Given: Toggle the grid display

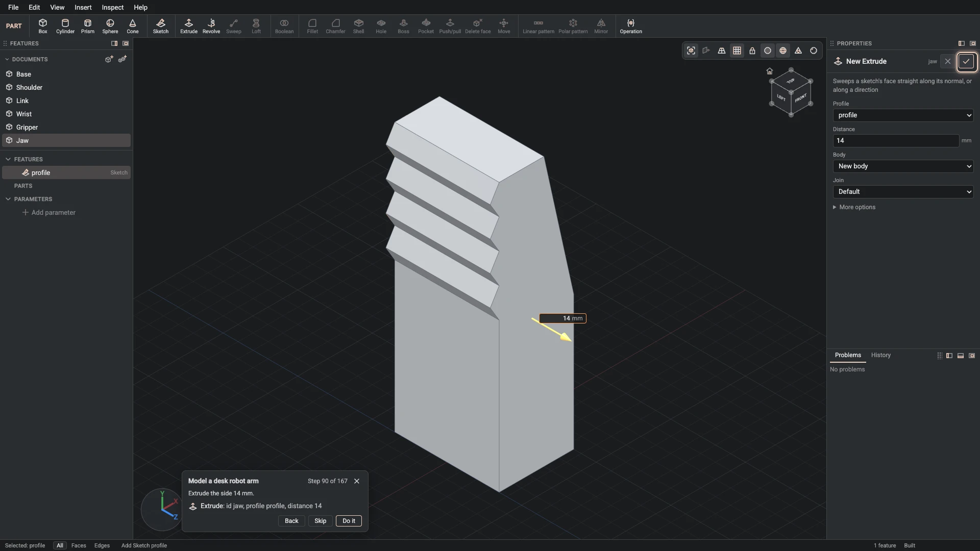Looking at the screenshot, I should [x=737, y=51].
